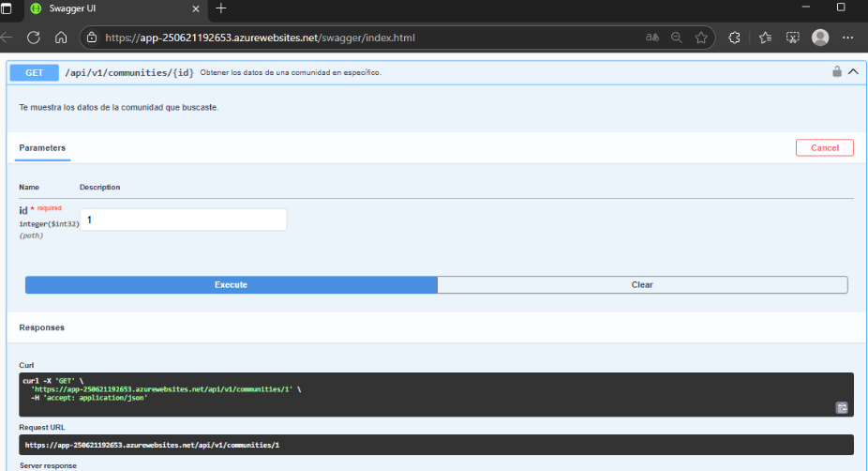Collapse the GET communities operation
This screenshot has height=471, width=868.
[853, 72]
